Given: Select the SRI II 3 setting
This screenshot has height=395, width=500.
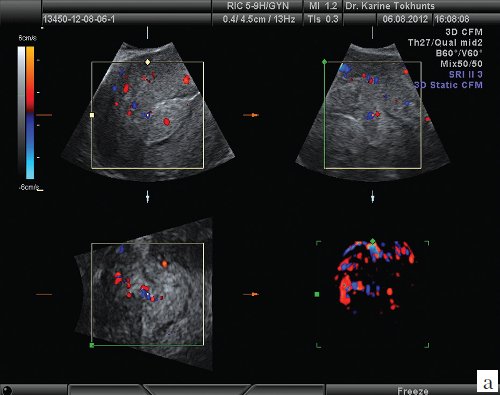Looking at the screenshot, I should [466, 74].
